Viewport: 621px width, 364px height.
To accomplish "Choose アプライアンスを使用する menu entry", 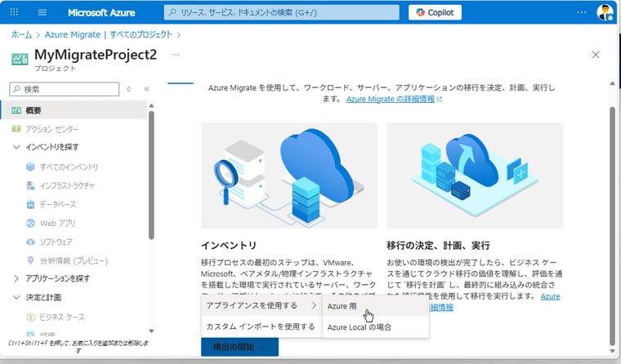I will pyautogui.click(x=261, y=305).
